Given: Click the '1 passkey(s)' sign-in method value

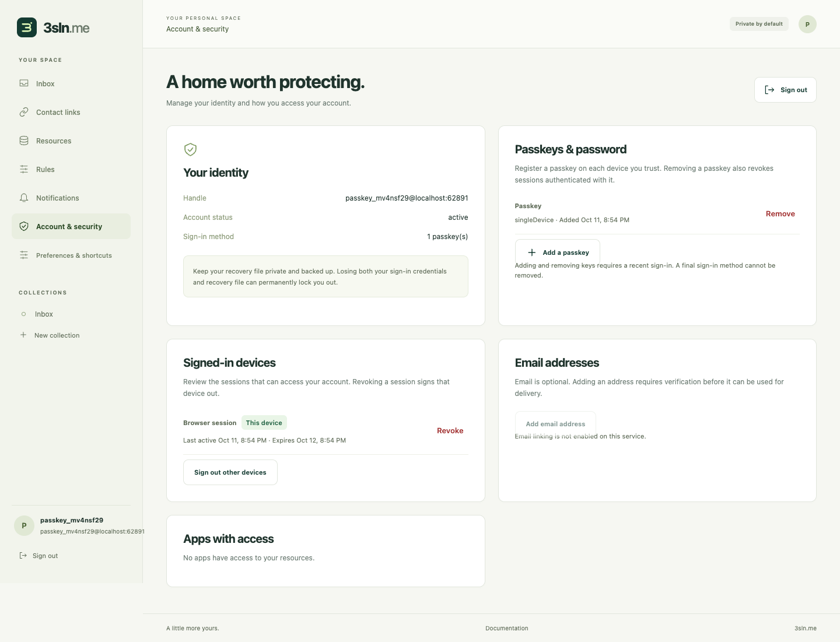Looking at the screenshot, I should click(x=447, y=237).
